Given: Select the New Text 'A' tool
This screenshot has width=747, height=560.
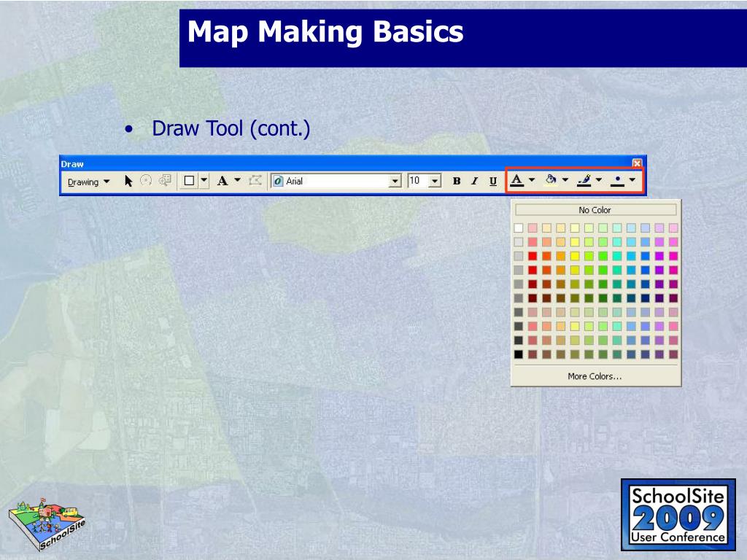Looking at the screenshot, I should tap(222, 181).
